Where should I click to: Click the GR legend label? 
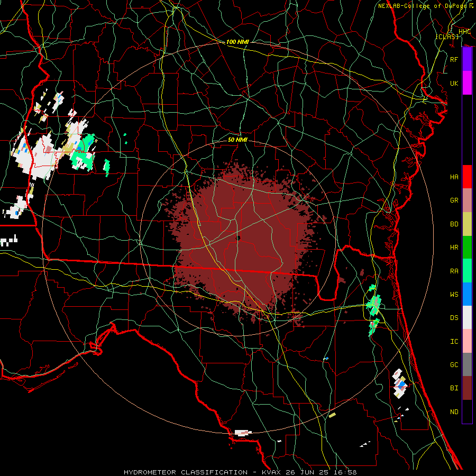(x=454, y=200)
